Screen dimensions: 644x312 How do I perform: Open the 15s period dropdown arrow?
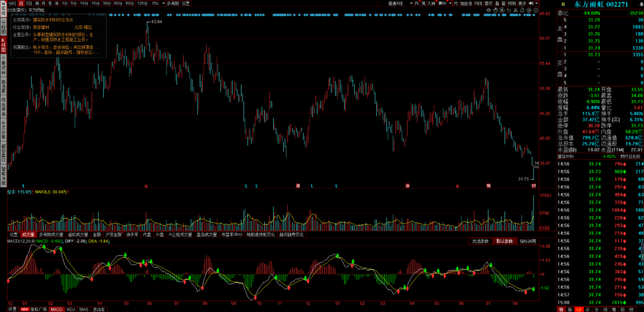(x=163, y=4)
